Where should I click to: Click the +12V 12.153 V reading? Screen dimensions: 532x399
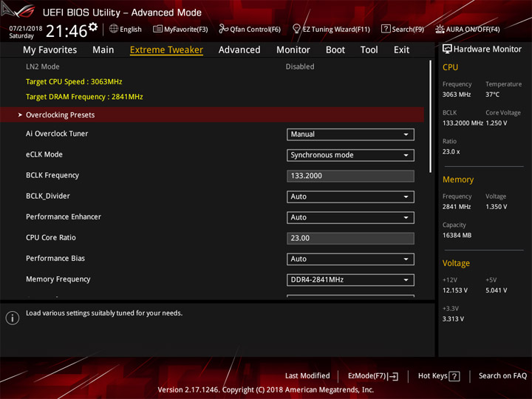(455, 291)
